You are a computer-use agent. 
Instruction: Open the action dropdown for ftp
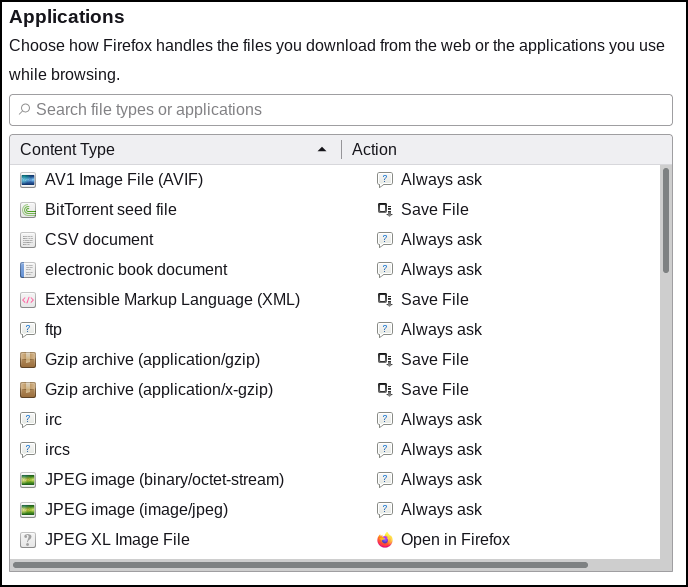tap(429, 329)
